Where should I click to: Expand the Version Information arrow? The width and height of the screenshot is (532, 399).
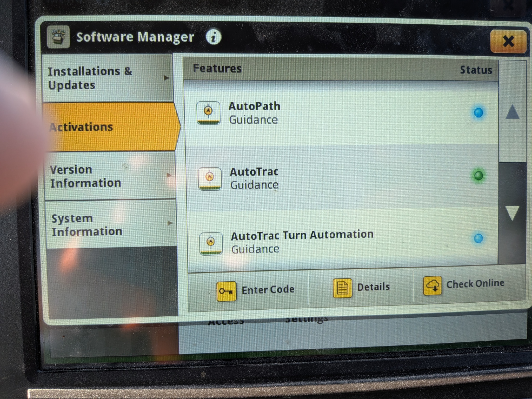pyautogui.click(x=169, y=175)
